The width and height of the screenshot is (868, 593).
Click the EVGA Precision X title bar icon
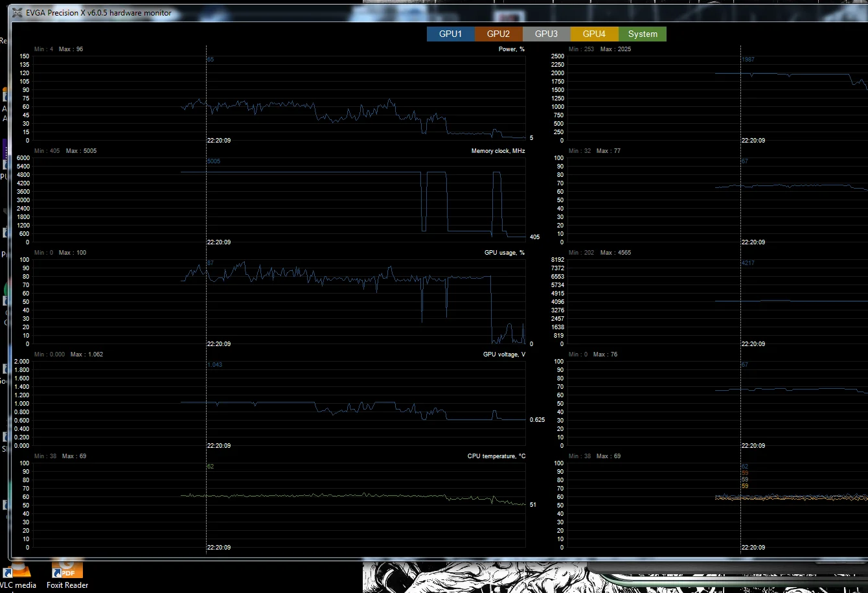17,12
